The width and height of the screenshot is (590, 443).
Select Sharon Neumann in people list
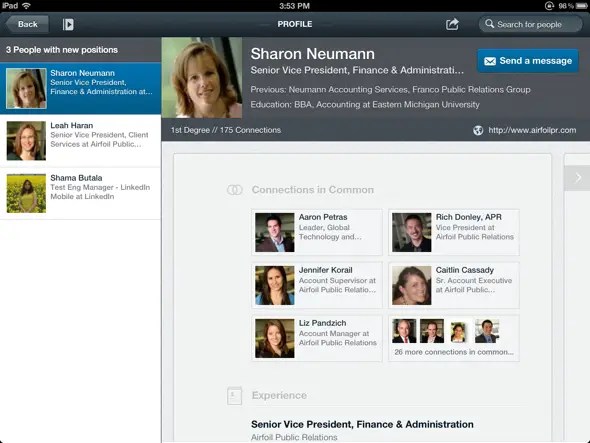80,88
